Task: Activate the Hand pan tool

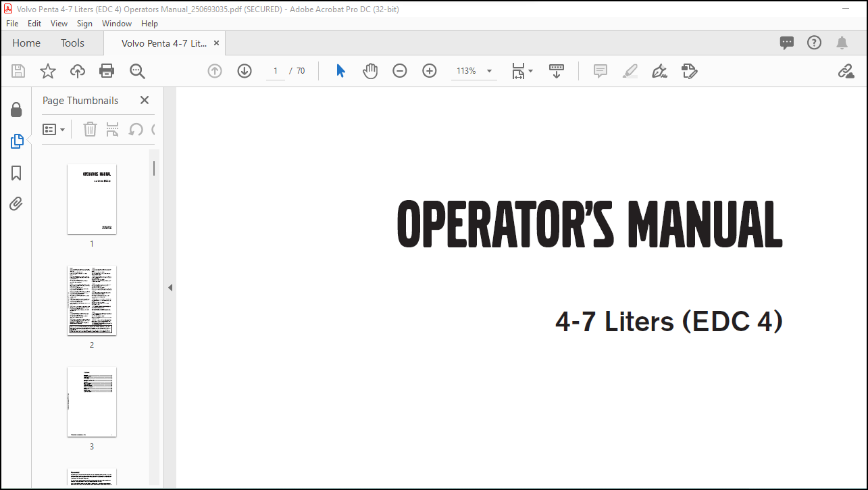Action: coord(370,71)
